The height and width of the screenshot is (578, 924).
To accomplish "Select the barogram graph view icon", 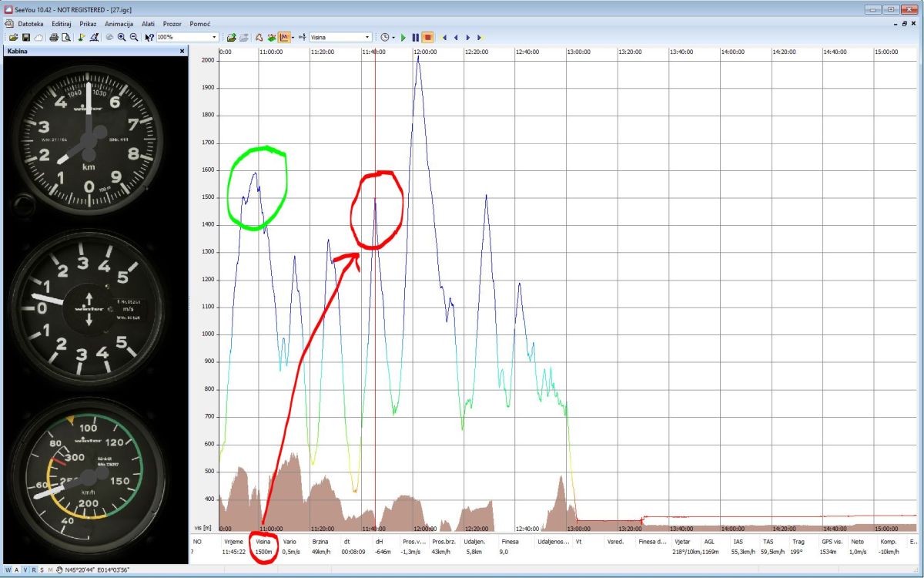I will 284,37.
